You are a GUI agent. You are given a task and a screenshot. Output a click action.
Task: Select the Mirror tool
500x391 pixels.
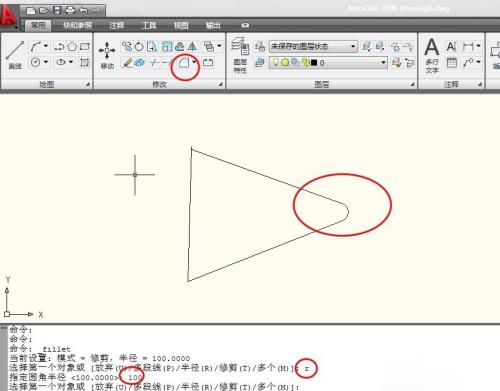coord(192,46)
